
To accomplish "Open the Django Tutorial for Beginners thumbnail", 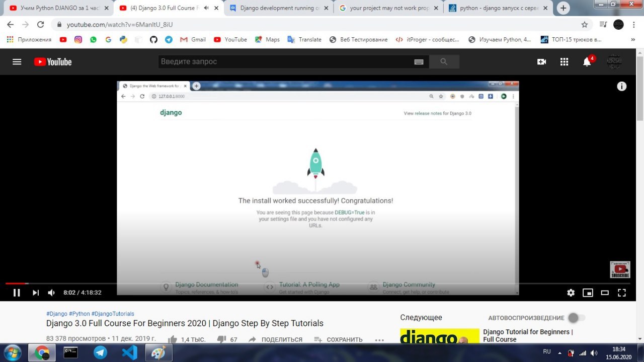I will click(x=440, y=336).
